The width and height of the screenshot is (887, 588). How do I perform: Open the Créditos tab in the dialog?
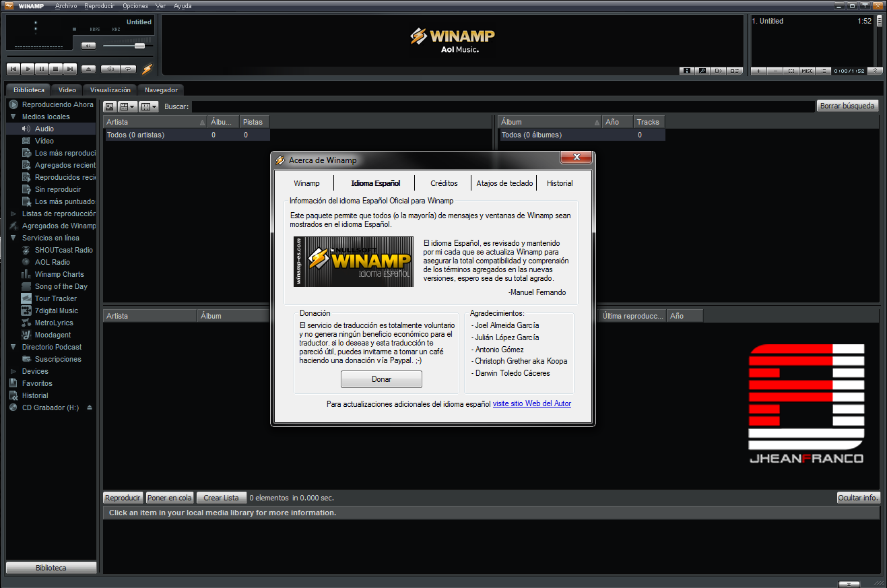click(444, 183)
